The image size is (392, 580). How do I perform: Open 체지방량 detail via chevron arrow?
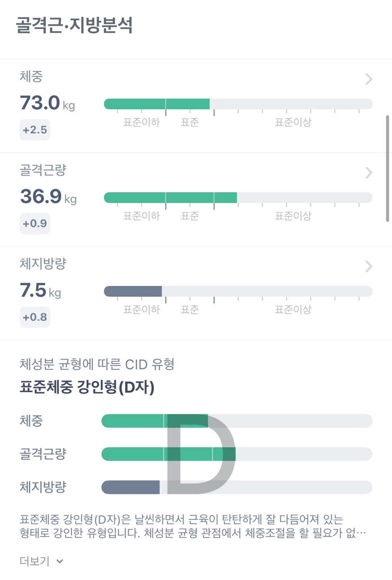coord(369,266)
